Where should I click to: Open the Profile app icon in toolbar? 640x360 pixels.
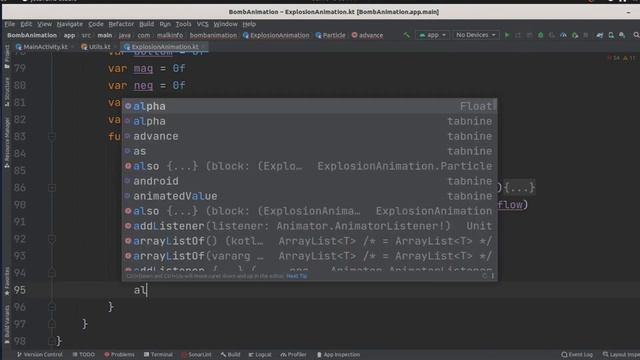[x=563, y=36]
